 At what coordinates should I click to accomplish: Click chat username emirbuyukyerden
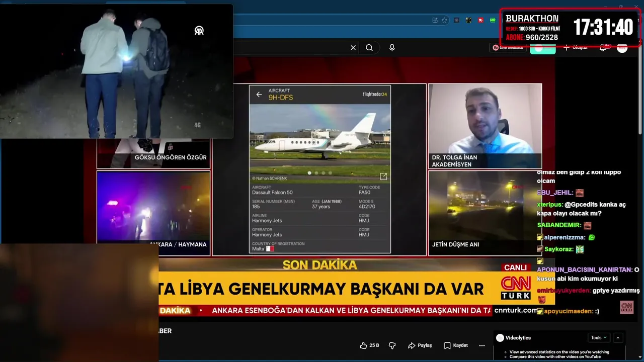563,291
